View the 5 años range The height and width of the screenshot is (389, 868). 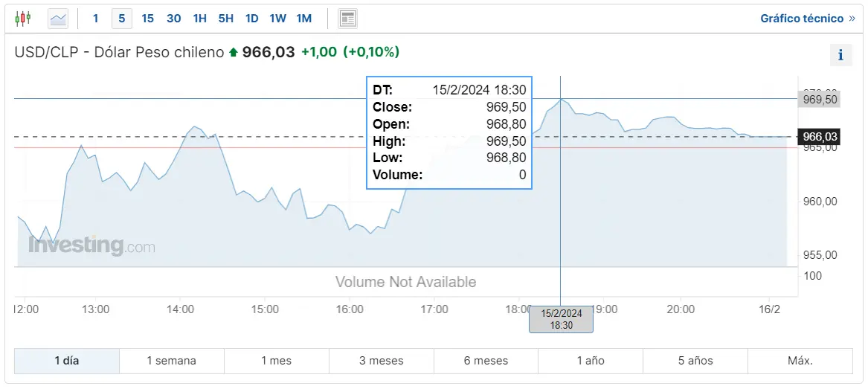[x=695, y=361]
